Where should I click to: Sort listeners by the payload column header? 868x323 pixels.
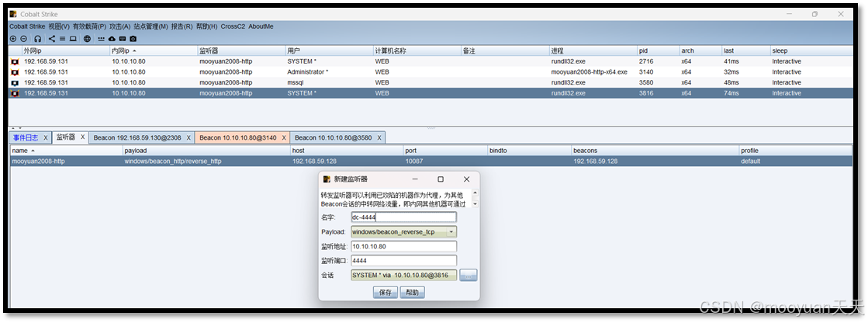click(207, 151)
